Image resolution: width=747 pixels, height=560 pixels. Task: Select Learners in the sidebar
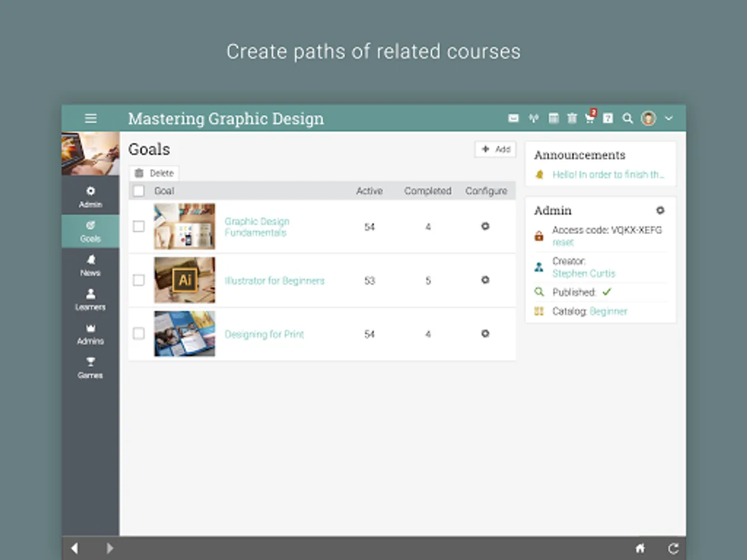pyautogui.click(x=90, y=299)
